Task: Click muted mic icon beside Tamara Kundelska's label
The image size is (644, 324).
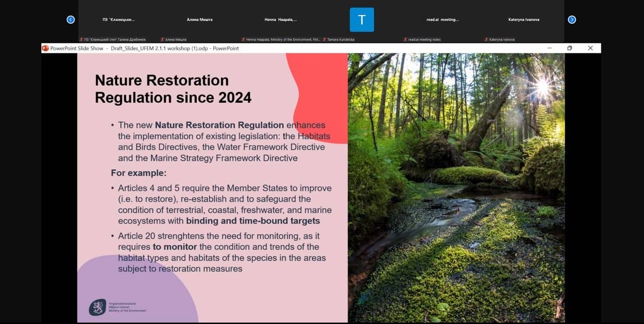Action: pos(324,39)
